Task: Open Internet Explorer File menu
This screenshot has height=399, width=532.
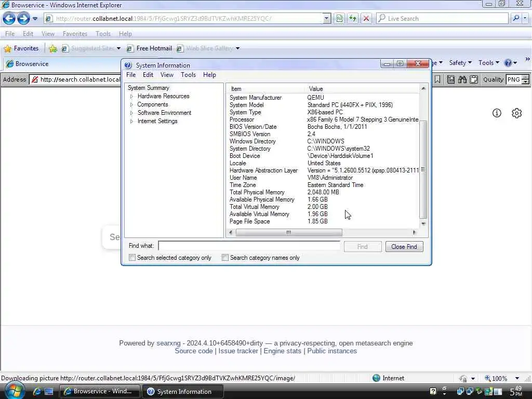Action: [x=10, y=34]
